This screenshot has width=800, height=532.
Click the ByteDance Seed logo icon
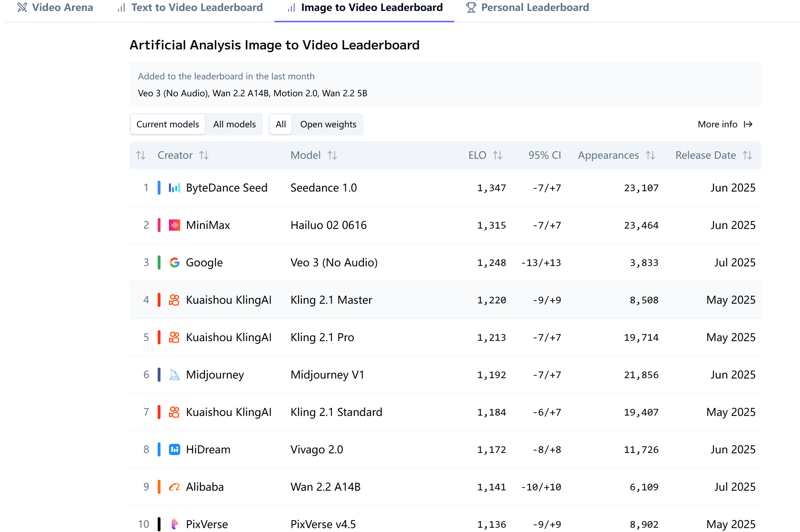tap(174, 188)
